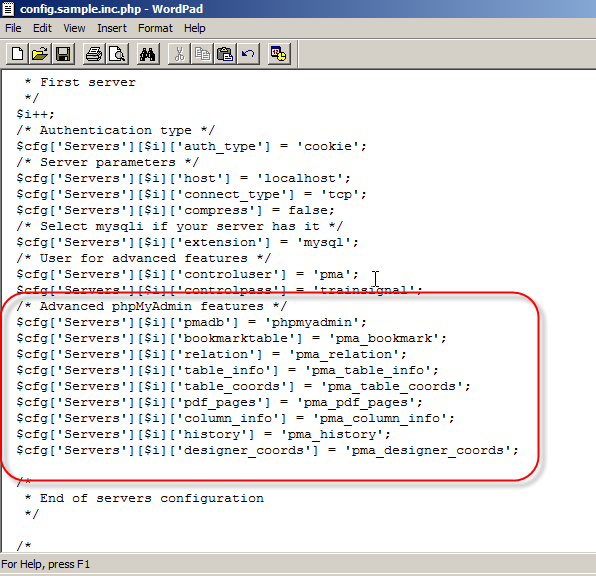The image size is (596, 576).
Task: Click the 'Select mysqli if your server' comment
Action: tap(180, 226)
